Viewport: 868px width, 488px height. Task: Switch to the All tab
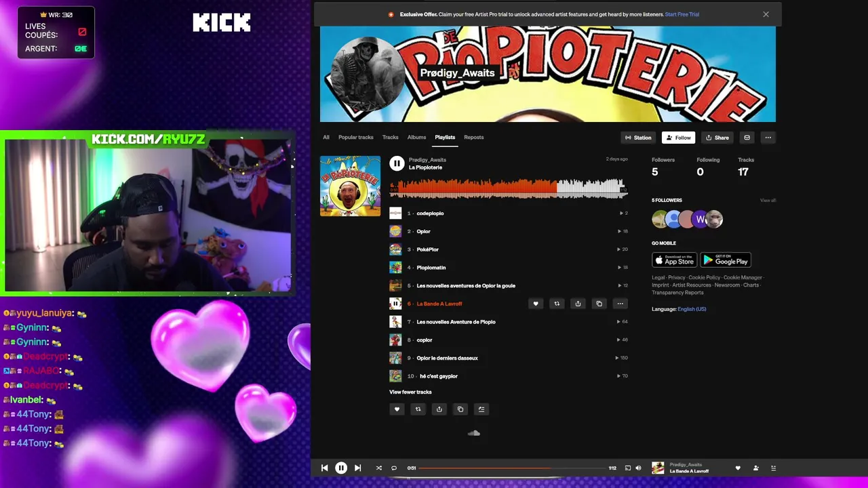pyautogui.click(x=326, y=137)
